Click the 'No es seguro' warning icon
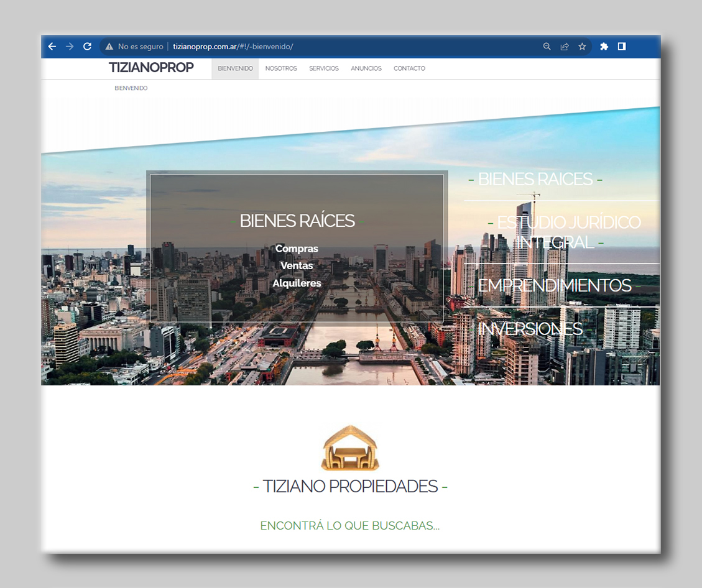The image size is (702, 588). tap(109, 47)
